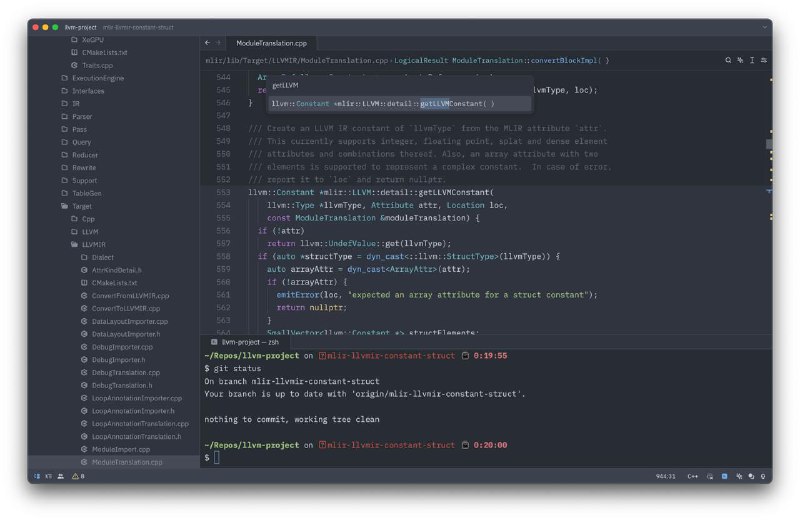Toggle the terminal panel status icon
800x520 pixels.
(724, 476)
